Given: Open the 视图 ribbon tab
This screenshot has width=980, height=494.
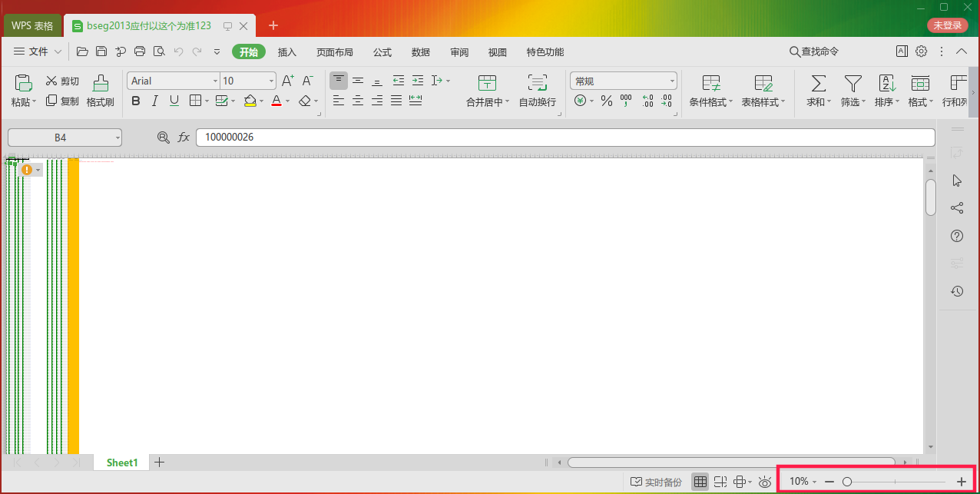Looking at the screenshot, I should [x=498, y=52].
